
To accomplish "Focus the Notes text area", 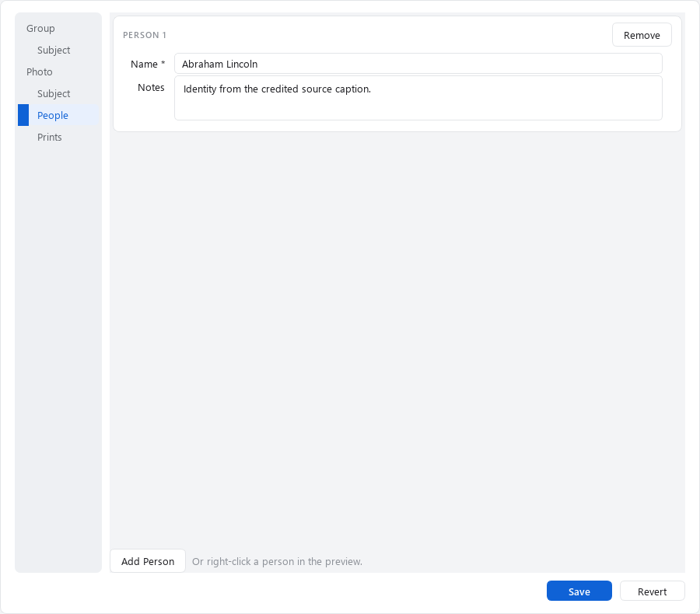I will pos(418,98).
